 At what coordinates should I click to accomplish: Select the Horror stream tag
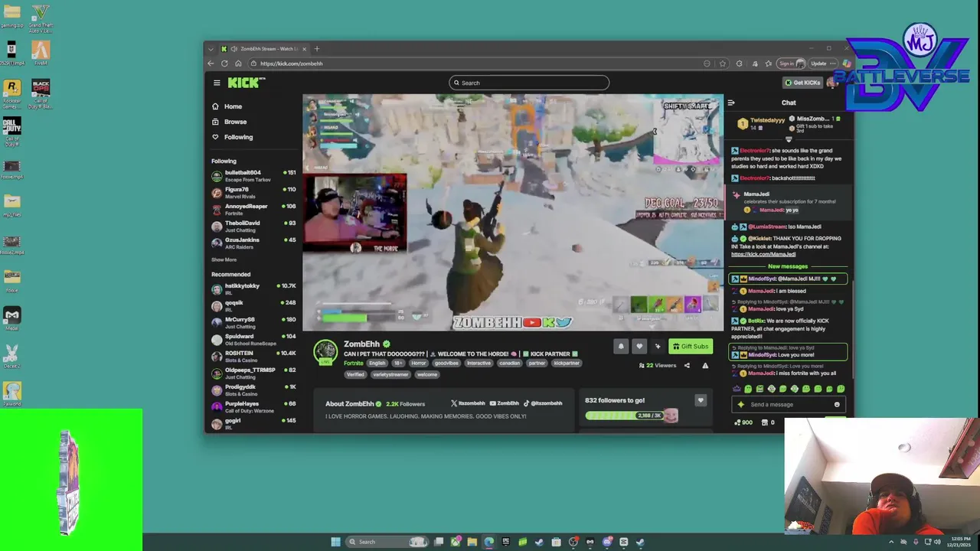pos(418,364)
